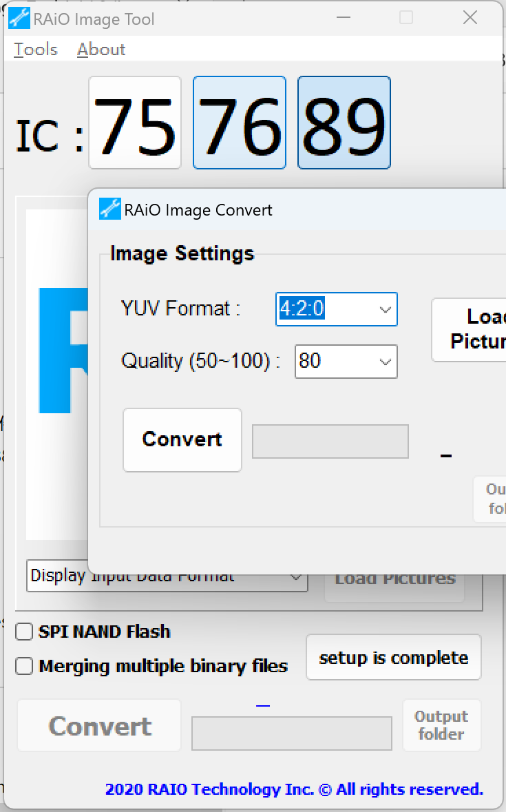This screenshot has width=506, height=812.
Task: Toggle Merging multiple binary files checkbox
Action: pos(25,666)
